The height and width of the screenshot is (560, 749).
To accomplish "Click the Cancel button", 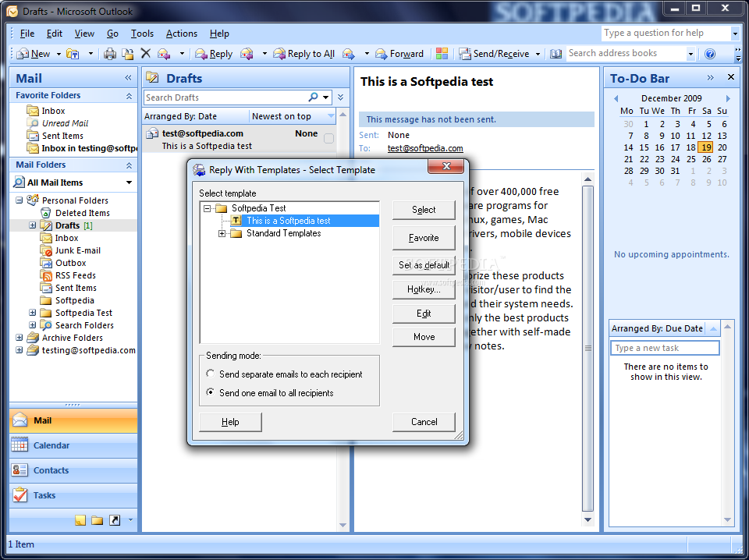I will pyautogui.click(x=424, y=422).
